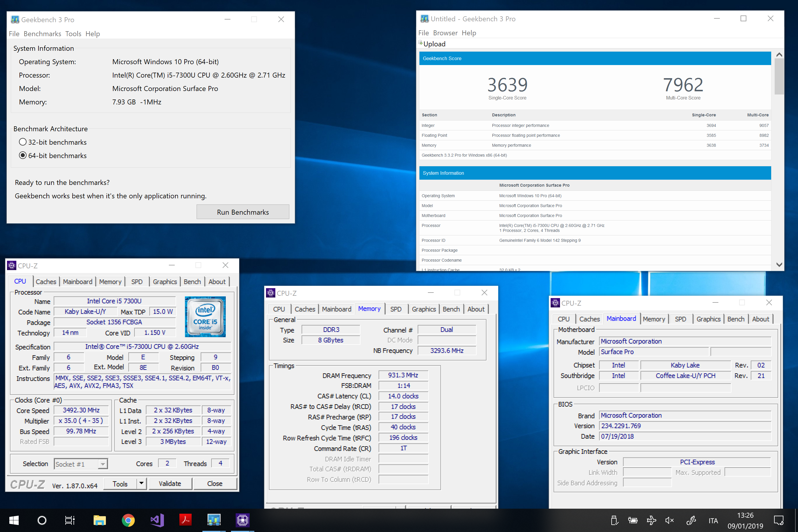Click the Memory performance results row
The image size is (798, 532).
(595, 145)
